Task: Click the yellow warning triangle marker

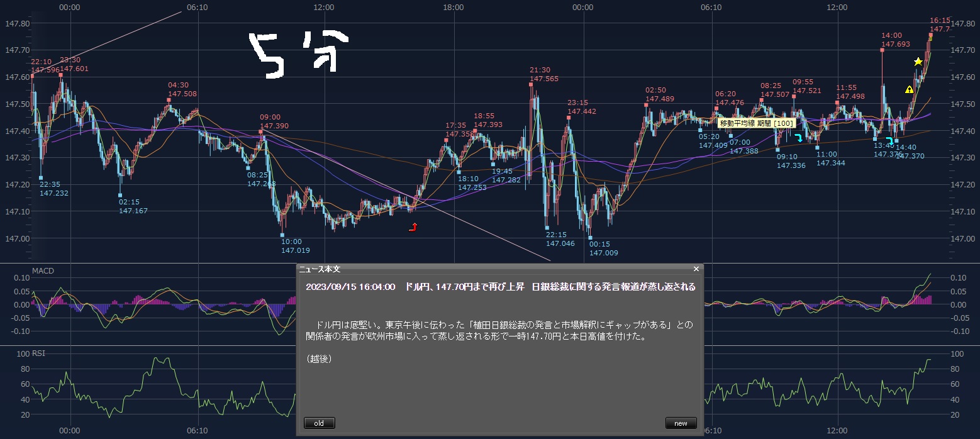Action: [909, 89]
